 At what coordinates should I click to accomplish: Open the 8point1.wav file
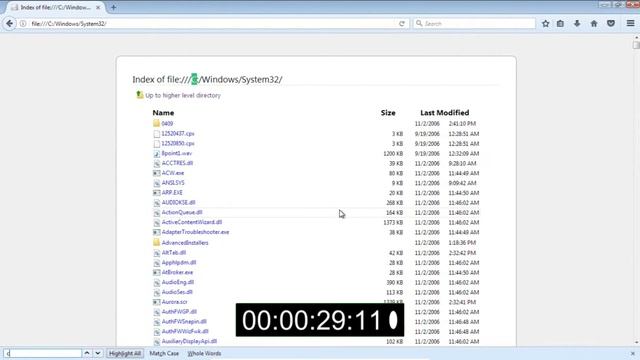[x=177, y=153]
